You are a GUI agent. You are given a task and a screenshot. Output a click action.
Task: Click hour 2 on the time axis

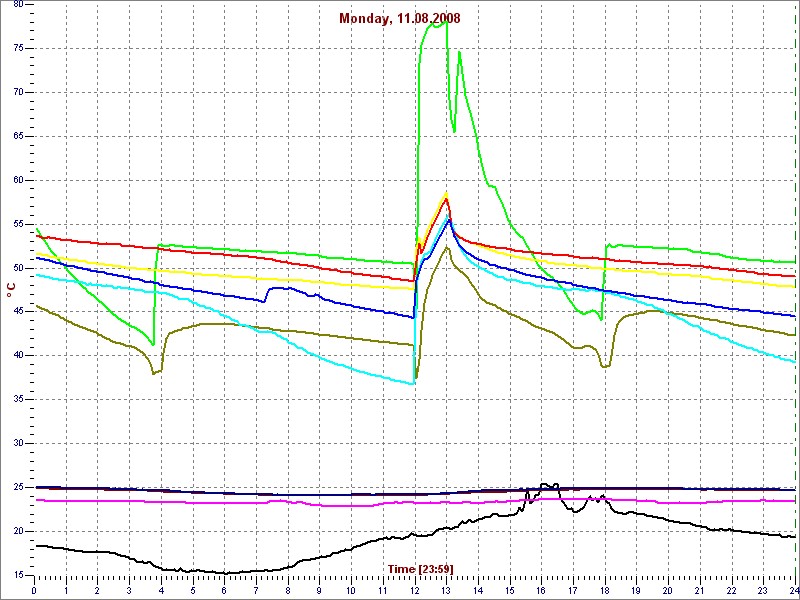coord(97,591)
